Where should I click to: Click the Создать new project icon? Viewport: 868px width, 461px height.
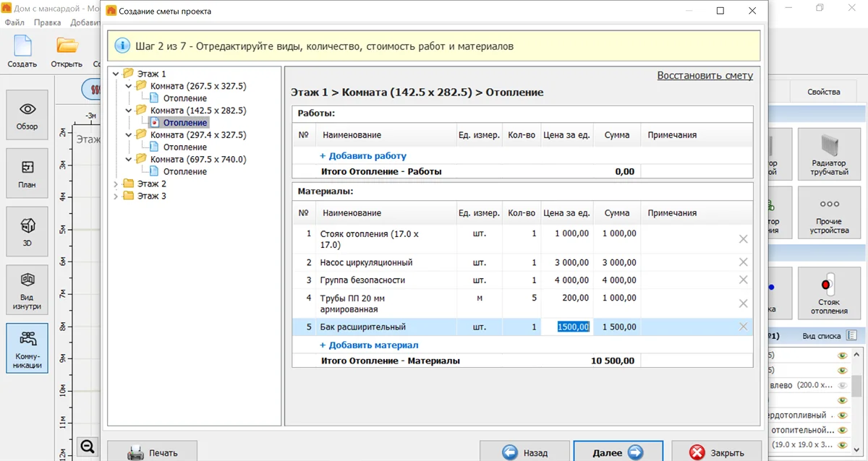[22, 51]
